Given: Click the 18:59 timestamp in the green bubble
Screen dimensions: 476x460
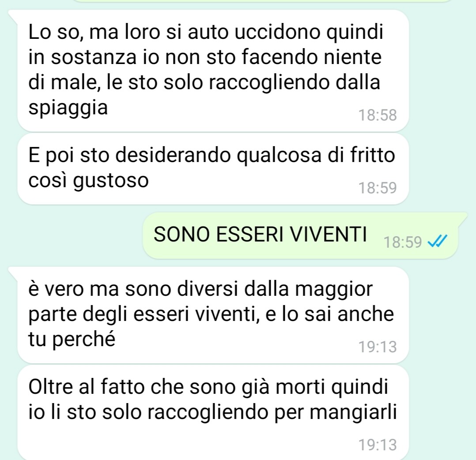Looking at the screenshot, I should [x=403, y=242].
